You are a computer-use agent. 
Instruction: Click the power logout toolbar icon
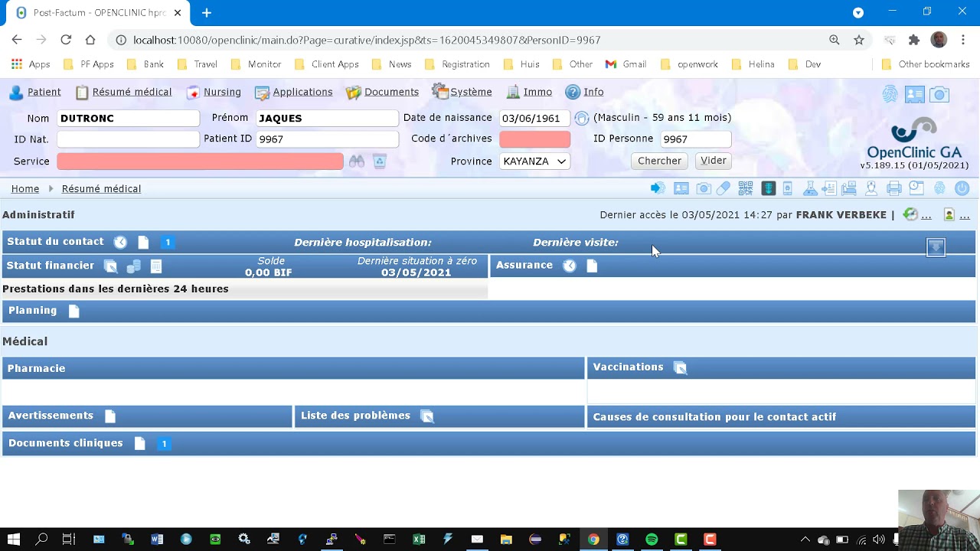962,188
